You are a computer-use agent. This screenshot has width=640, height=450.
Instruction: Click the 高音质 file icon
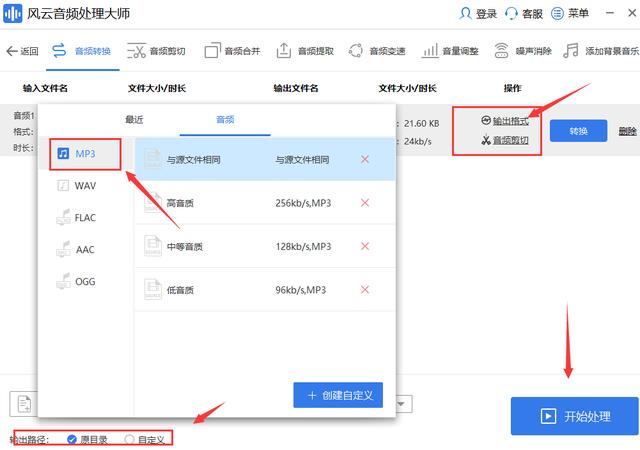(x=153, y=203)
